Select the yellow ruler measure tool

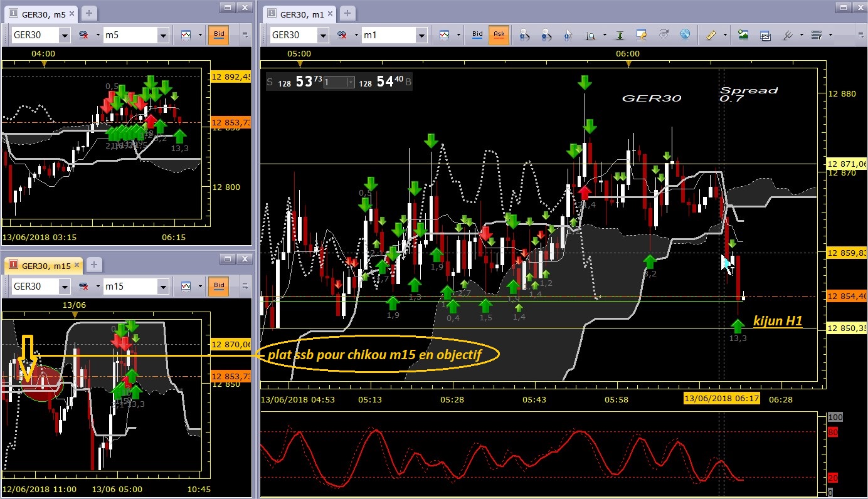(x=711, y=35)
